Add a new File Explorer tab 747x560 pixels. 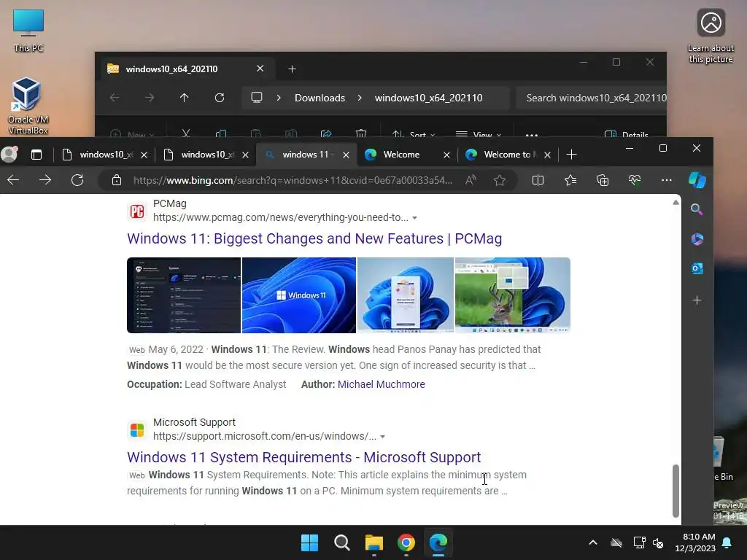tap(292, 69)
